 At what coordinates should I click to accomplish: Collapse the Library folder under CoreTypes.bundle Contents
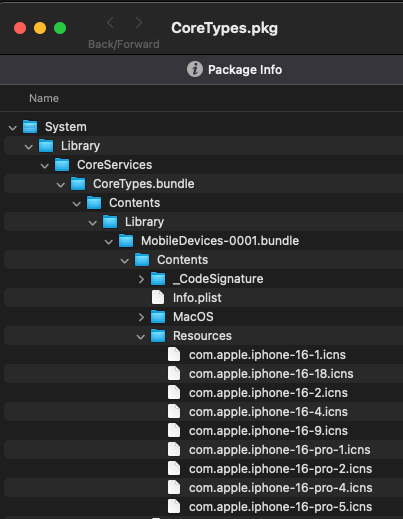click(x=93, y=223)
